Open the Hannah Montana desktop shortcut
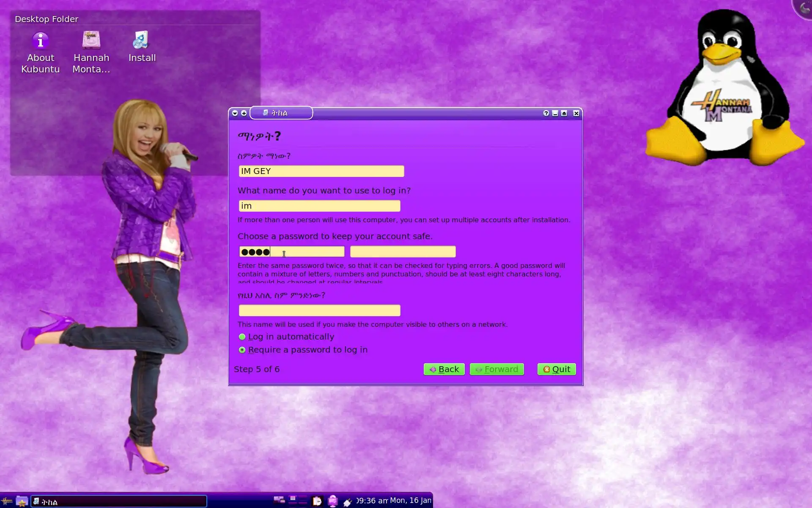 coord(91,41)
